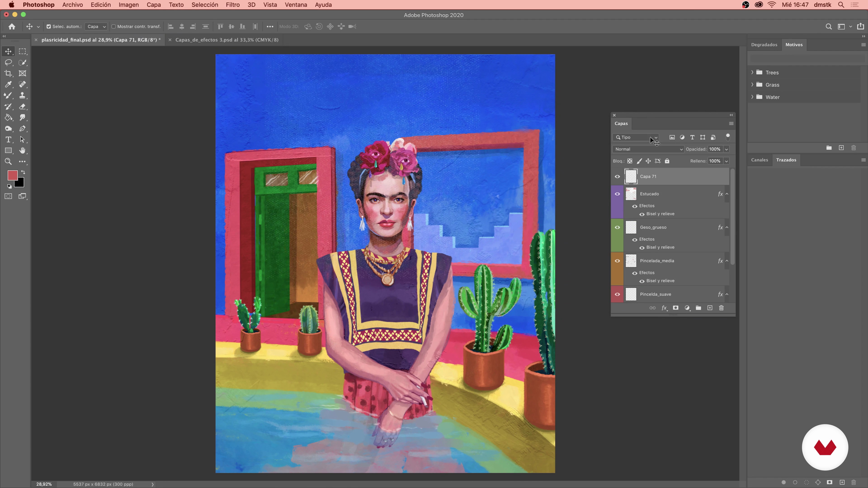Hide the Pincelda_suave layer
Screen dimensions: 868x488
click(x=617, y=294)
